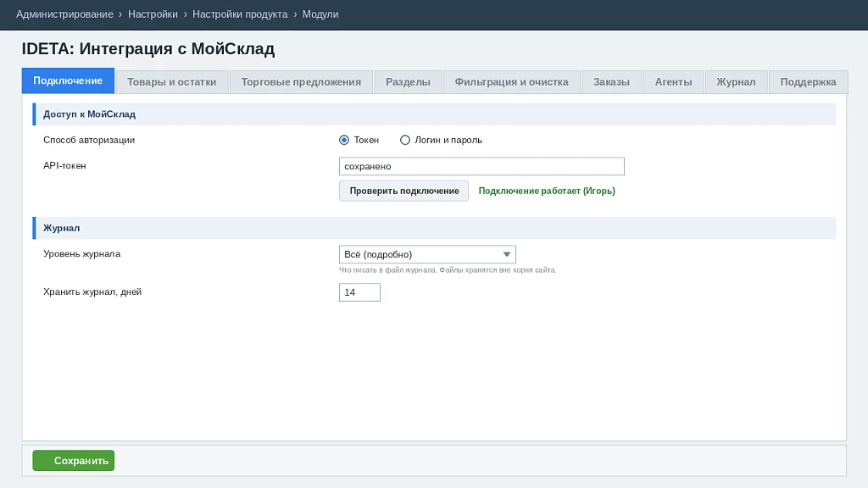The image size is (868, 488).
Task: Click the green Сохранить button
Action: point(74,460)
